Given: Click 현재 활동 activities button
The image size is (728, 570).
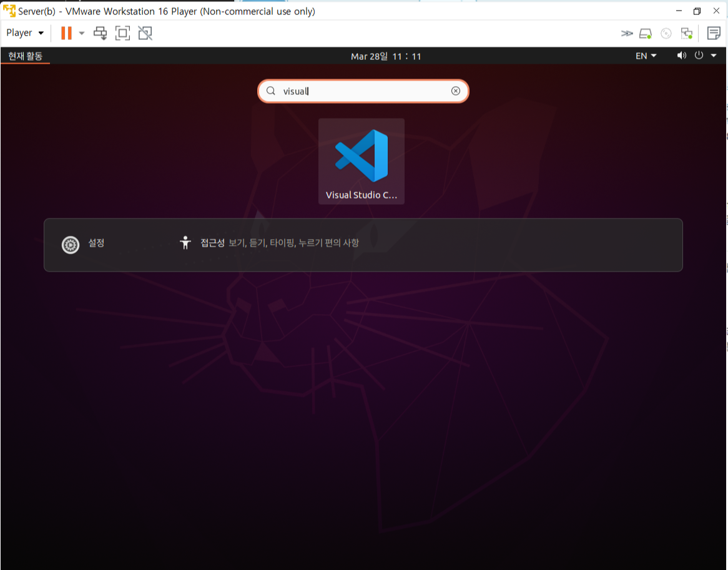Looking at the screenshot, I should pos(25,56).
